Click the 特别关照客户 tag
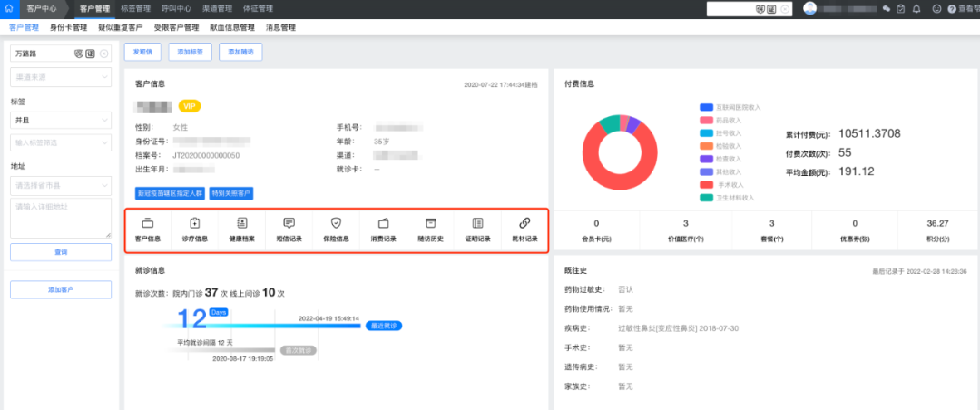980x410 pixels. tap(231, 193)
